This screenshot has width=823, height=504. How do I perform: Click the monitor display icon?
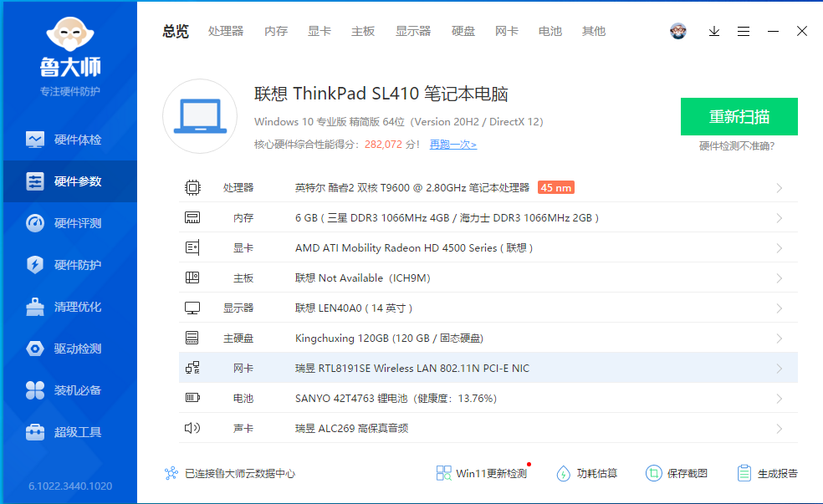[192, 308]
